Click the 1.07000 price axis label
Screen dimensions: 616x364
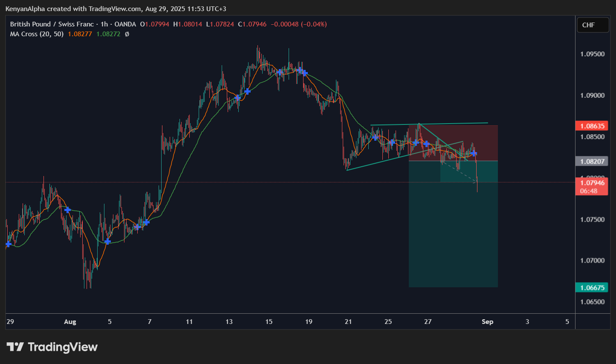click(x=592, y=260)
